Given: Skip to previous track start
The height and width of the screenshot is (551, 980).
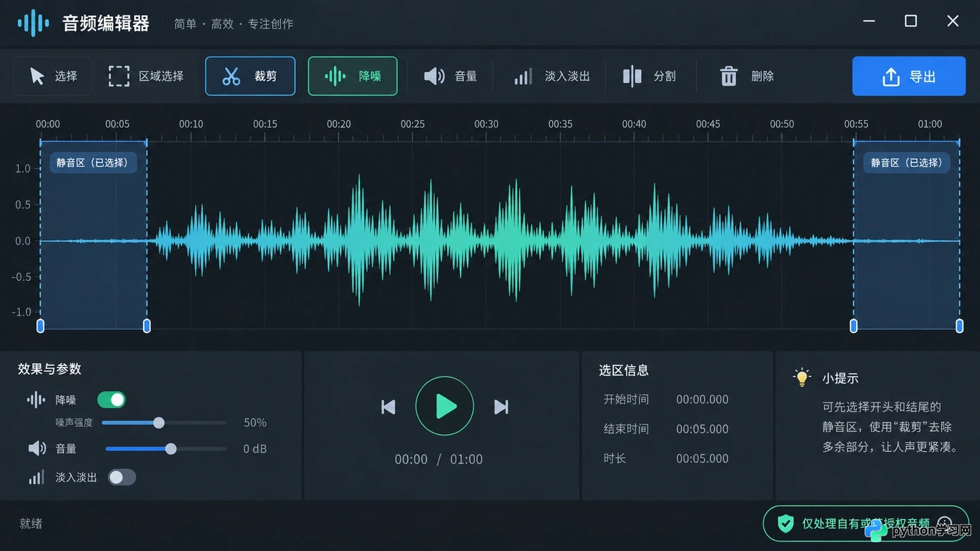Looking at the screenshot, I should click(388, 407).
